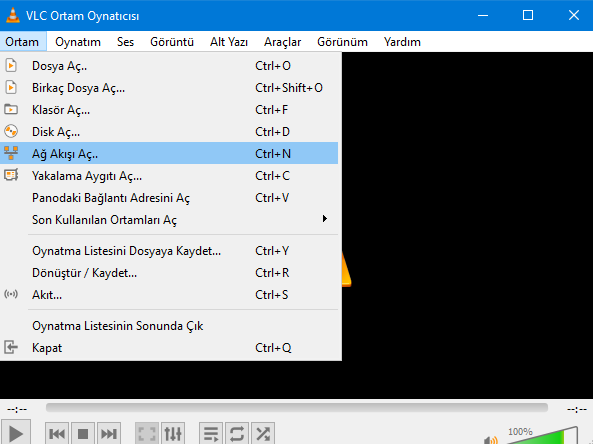This screenshot has height=444, width=593.
Task: Choose Yakalama Aygıtı Aç... entry
Action: (x=169, y=176)
